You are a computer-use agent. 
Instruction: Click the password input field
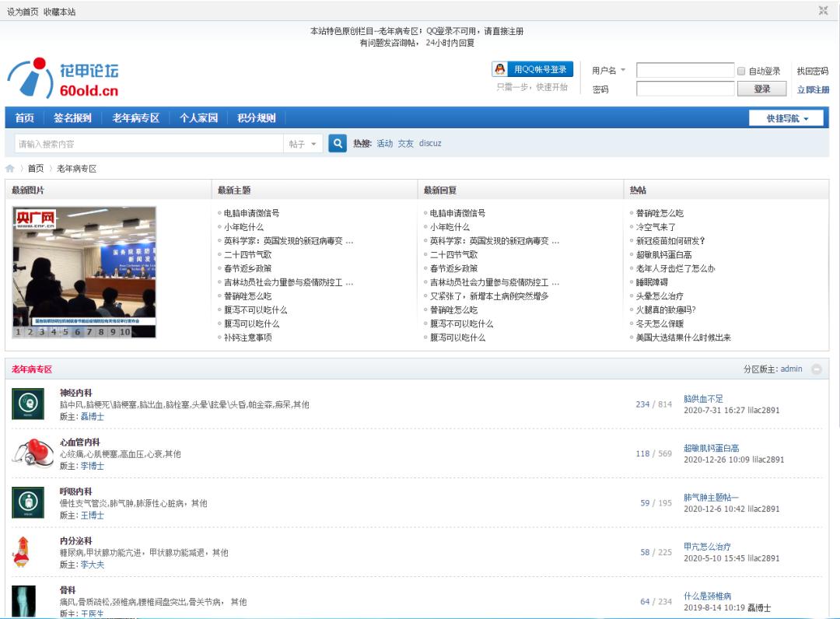(x=685, y=89)
